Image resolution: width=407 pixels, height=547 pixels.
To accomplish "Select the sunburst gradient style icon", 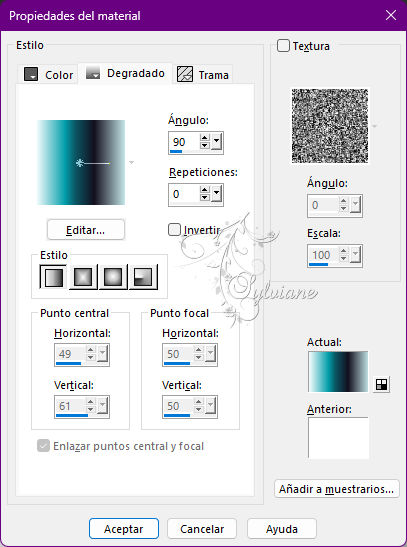I will click(113, 277).
